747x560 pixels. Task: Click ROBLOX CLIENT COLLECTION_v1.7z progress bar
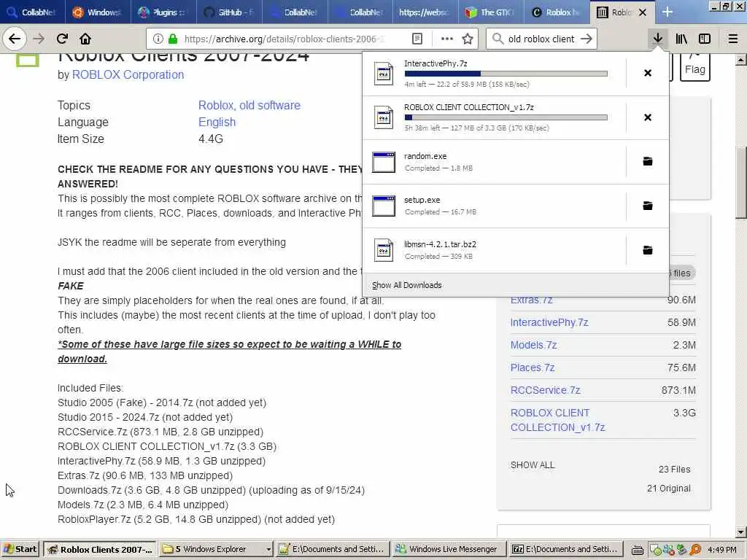pos(506,117)
